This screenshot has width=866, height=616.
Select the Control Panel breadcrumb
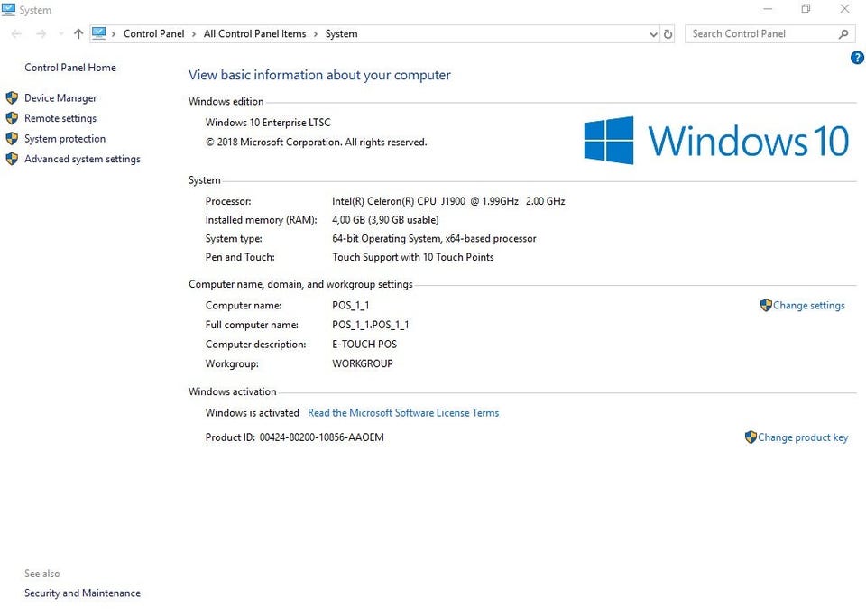click(153, 33)
